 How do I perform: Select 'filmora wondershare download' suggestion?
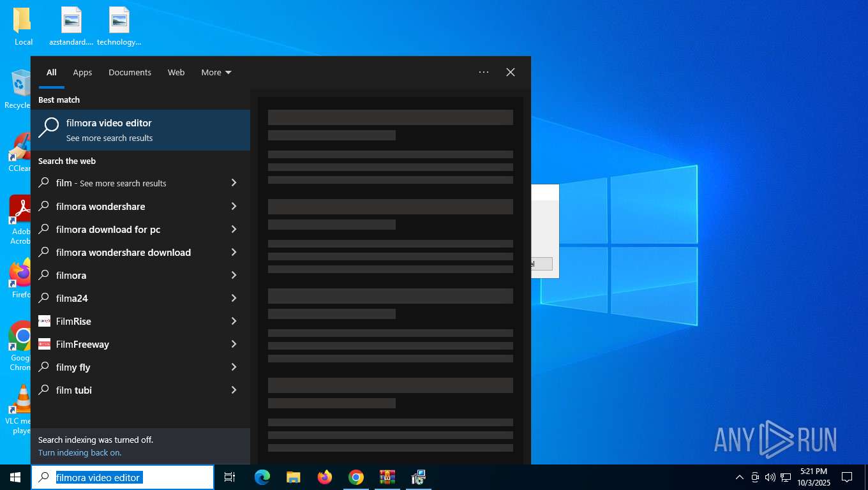click(x=128, y=252)
